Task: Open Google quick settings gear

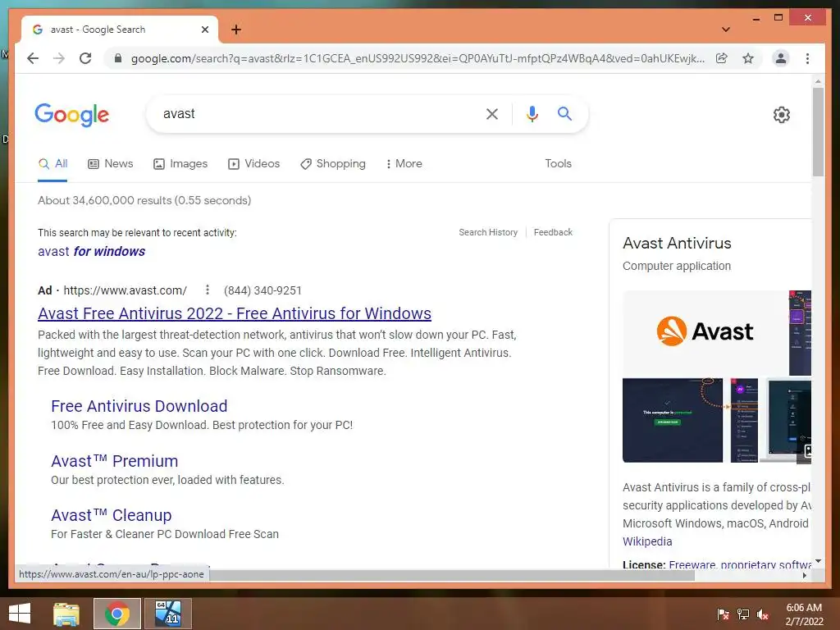Action: coord(782,115)
